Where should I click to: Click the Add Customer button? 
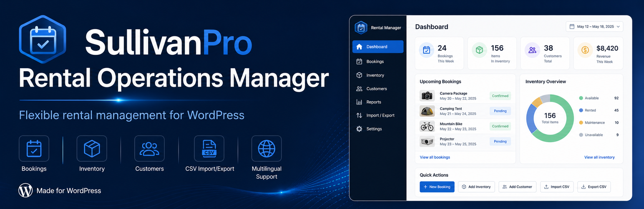(517, 187)
